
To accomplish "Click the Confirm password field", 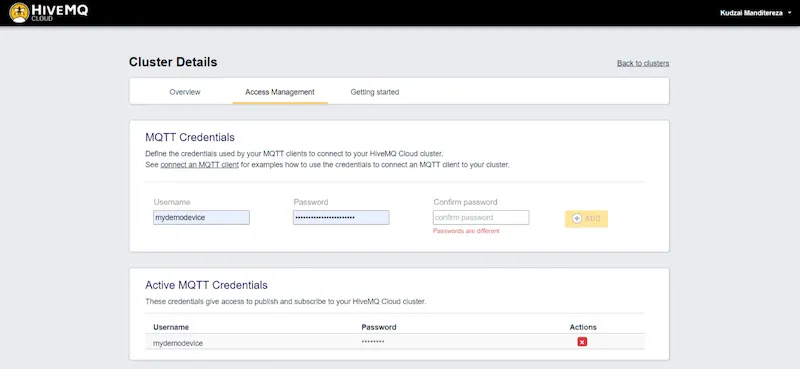I will coord(481,217).
